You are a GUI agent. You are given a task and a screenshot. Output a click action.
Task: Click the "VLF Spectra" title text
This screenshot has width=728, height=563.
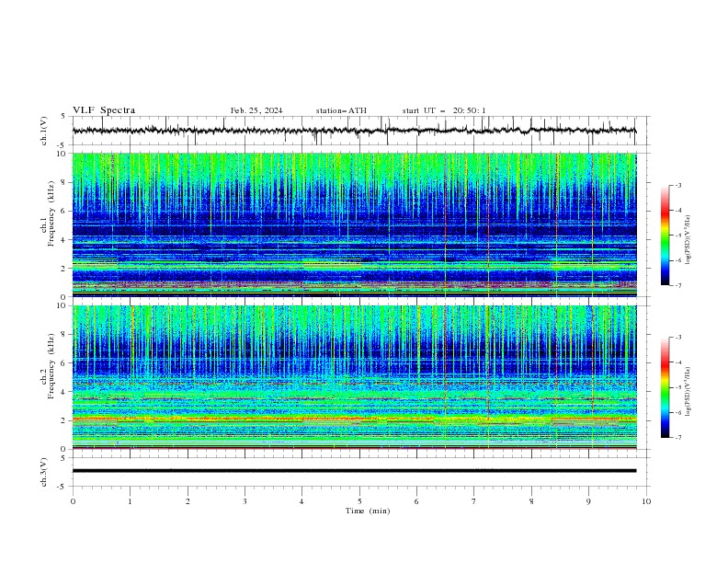(x=104, y=110)
